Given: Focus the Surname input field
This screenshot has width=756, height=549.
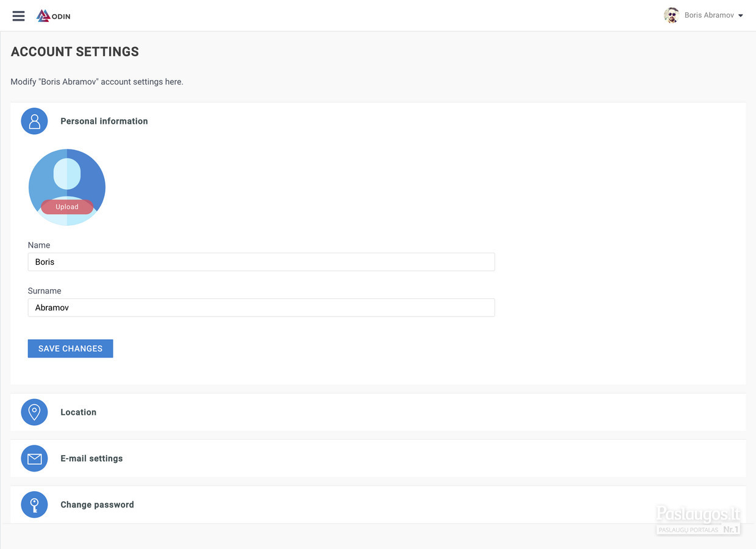Looking at the screenshot, I should pos(261,307).
